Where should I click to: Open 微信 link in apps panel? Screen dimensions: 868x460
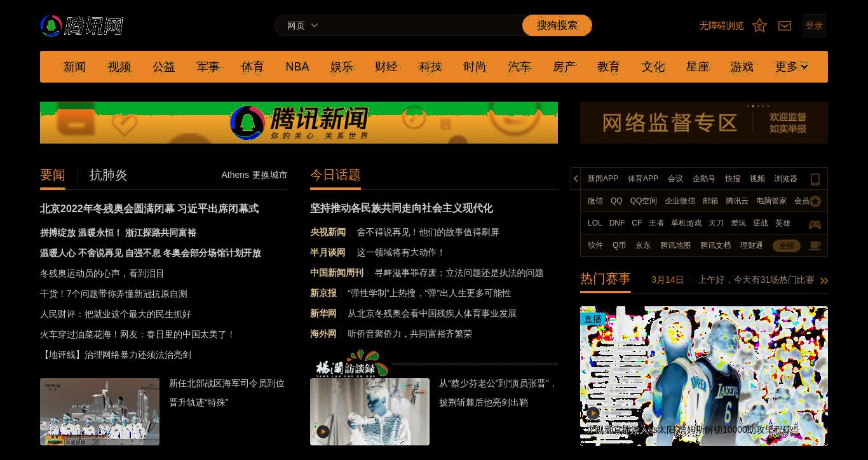click(x=595, y=201)
